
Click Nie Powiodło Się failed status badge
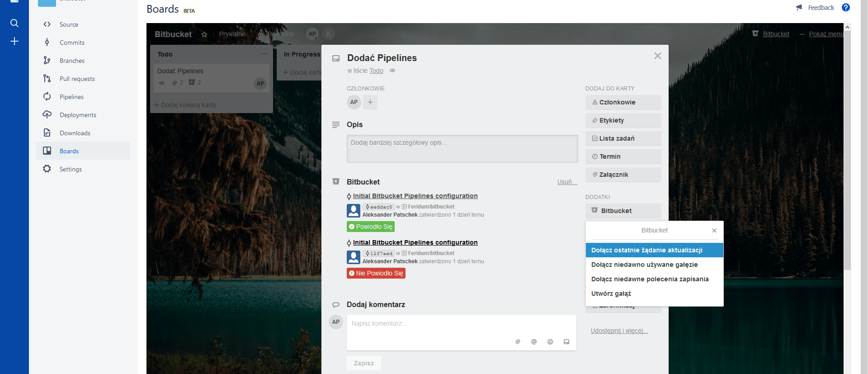(376, 273)
